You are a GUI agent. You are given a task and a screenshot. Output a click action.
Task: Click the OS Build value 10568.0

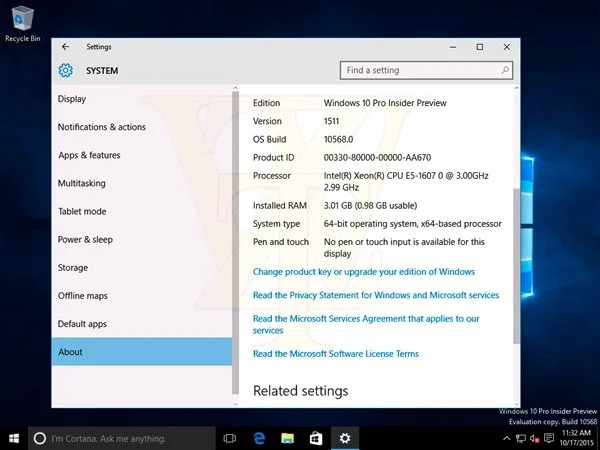click(338, 139)
